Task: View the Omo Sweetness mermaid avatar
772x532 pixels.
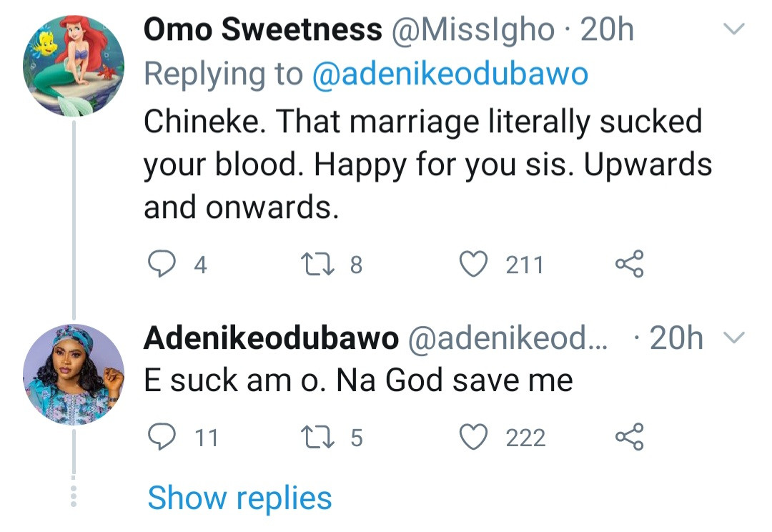Action: [x=74, y=65]
